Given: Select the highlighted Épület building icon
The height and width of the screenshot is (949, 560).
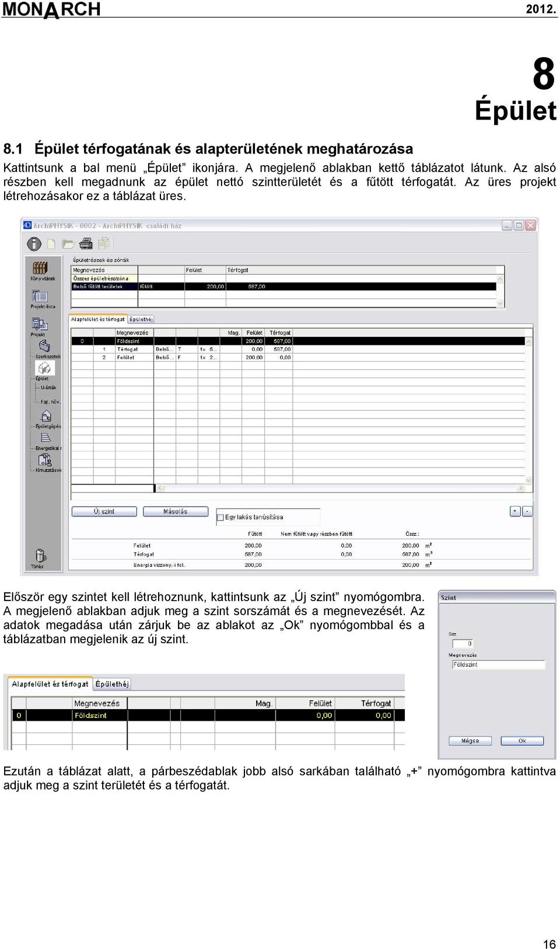Looking at the screenshot, I should pos(45,368).
